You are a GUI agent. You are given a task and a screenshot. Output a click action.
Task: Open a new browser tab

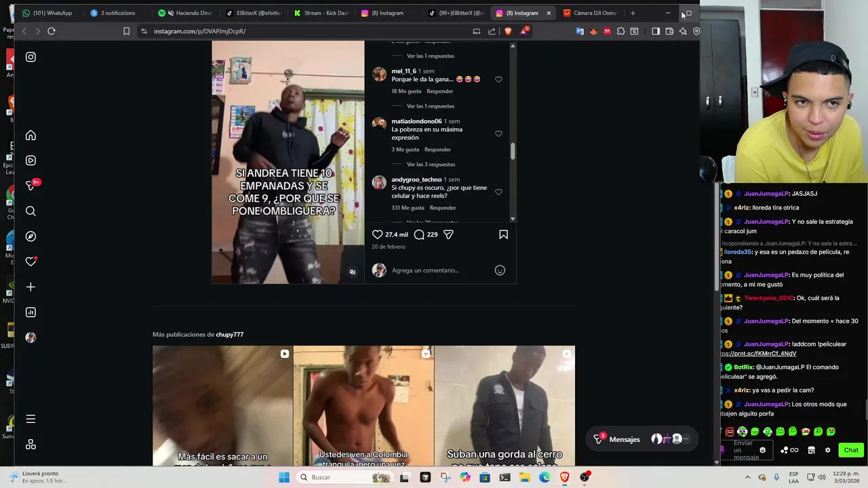[x=633, y=13]
